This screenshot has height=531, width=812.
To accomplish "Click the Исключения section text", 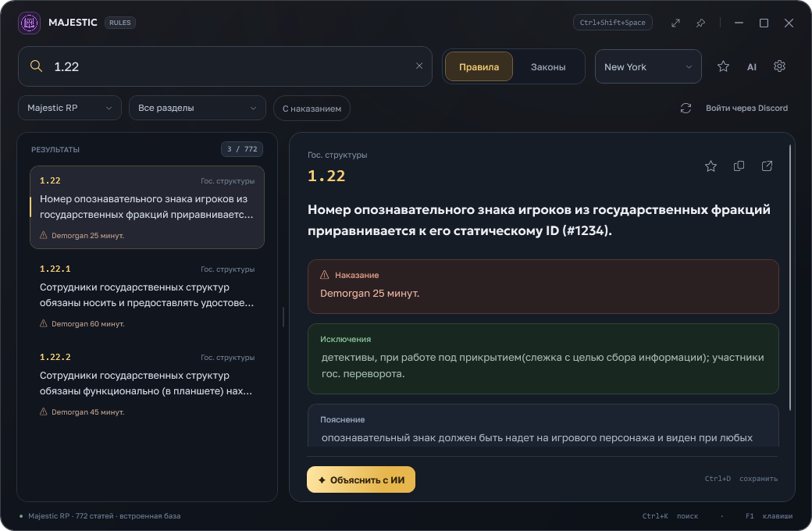I will coord(542,365).
